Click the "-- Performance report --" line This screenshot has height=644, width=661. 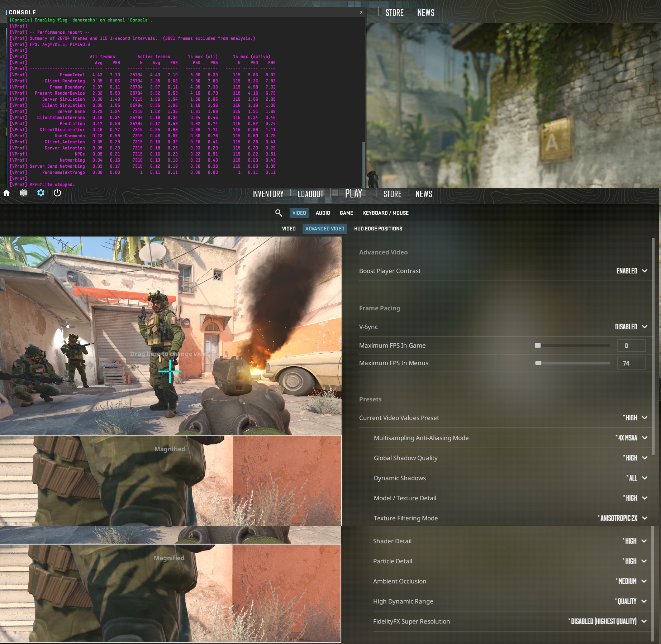coord(60,32)
